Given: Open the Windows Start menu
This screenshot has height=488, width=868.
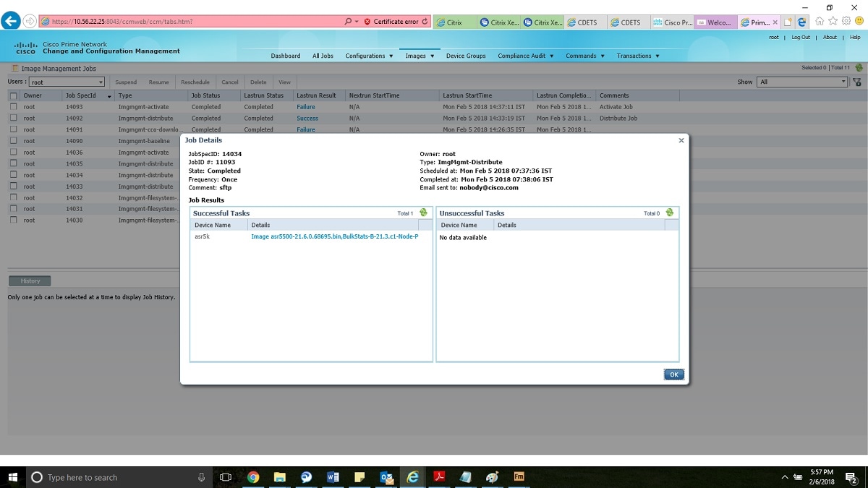Looking at the screenshot, I should (13, 477).
